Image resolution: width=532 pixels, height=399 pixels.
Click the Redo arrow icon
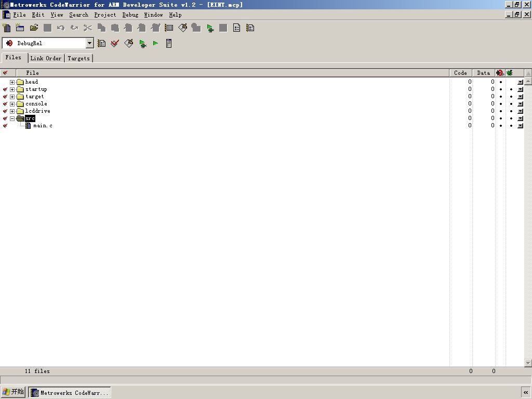(74, 28)
